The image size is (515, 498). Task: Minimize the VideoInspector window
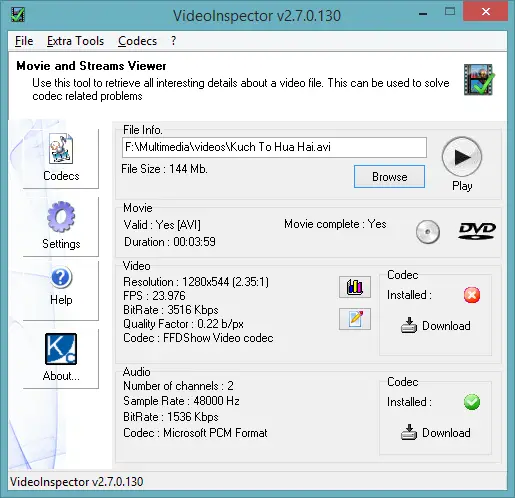(x=423, y=13)
